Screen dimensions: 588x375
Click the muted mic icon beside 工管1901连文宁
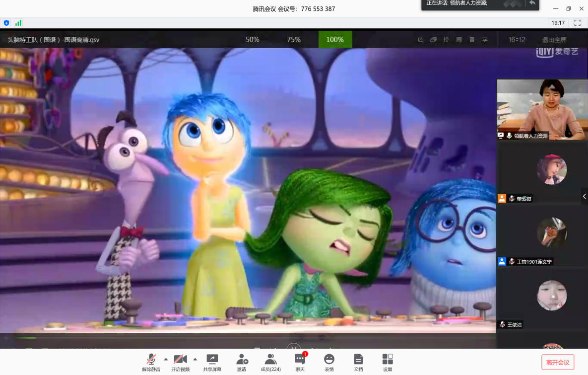[x=512, y=262]
